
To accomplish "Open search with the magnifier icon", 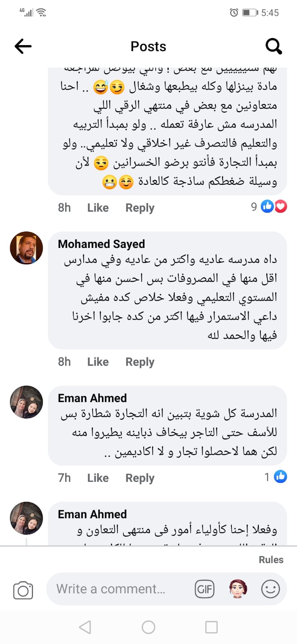I will (274, 46).
